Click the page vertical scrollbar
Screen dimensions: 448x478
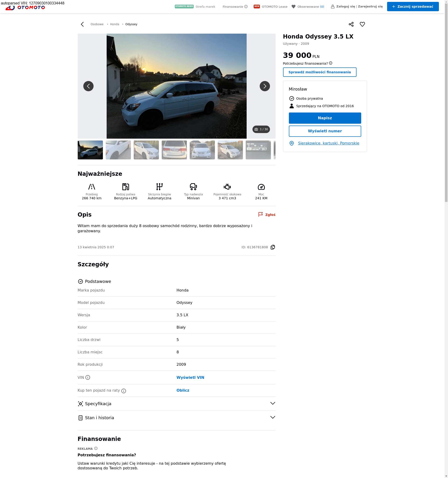point(446,101)
